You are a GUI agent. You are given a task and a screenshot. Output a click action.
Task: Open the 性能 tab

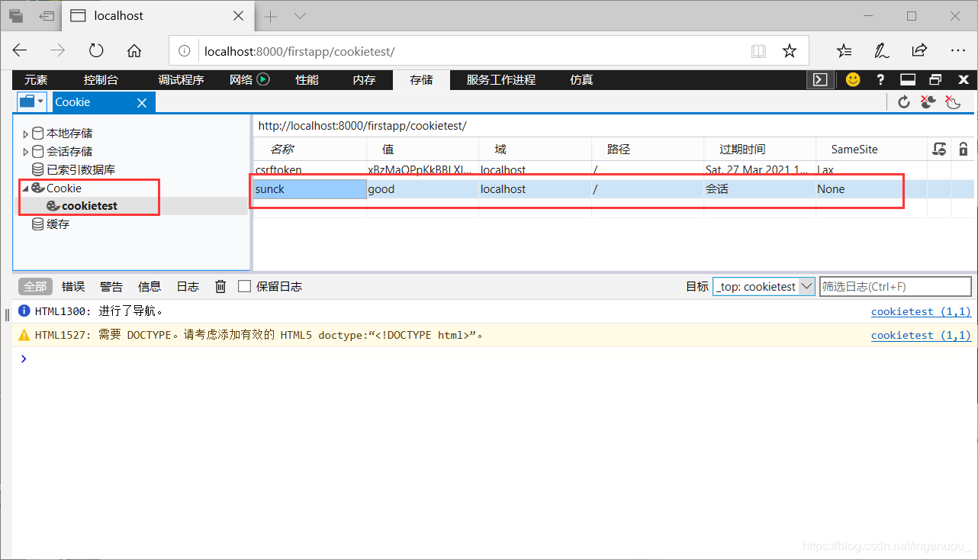307,79
